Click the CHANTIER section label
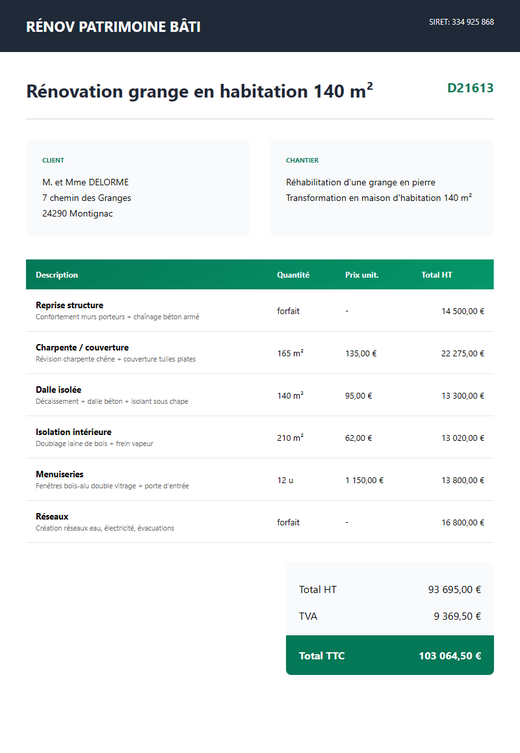 (302, 160)
